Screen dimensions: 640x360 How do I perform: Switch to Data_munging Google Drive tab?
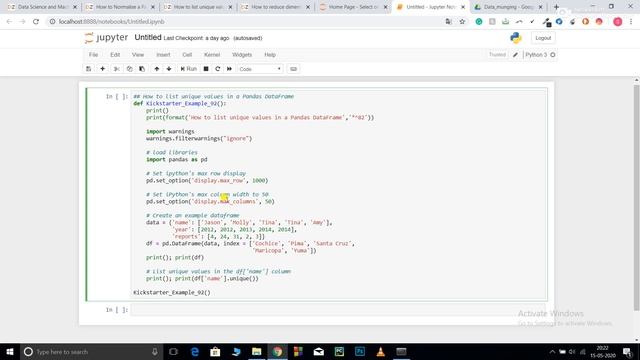(x=508, y=7)
